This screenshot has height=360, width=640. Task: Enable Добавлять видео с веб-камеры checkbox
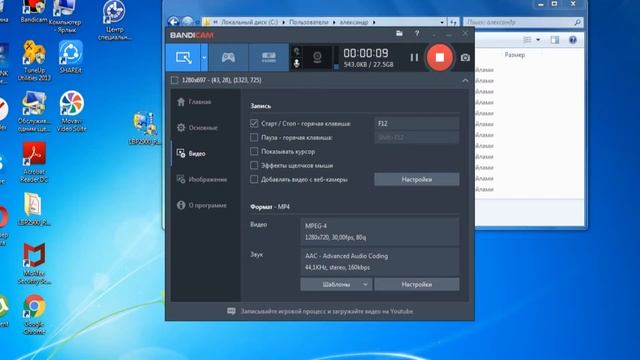[x=254, y=179]
